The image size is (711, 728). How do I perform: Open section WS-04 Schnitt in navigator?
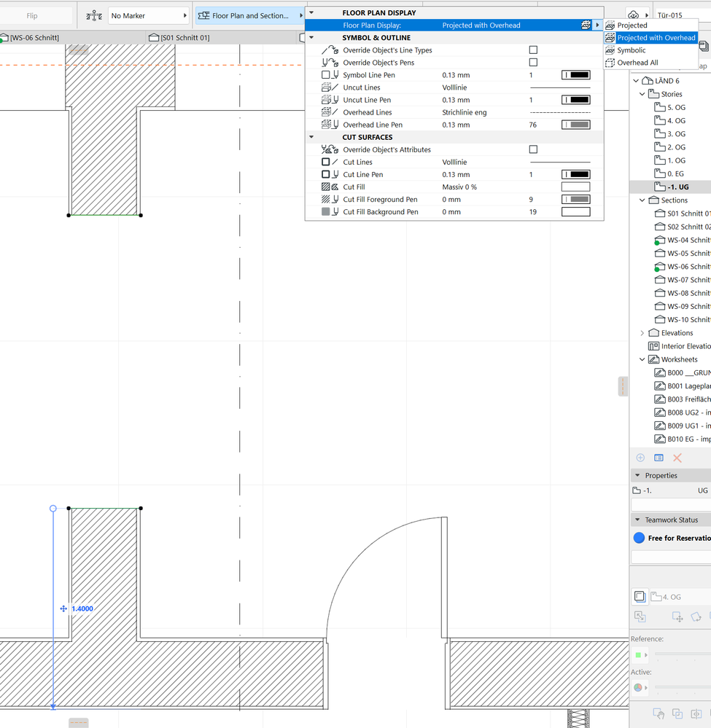tap(682, 240)
